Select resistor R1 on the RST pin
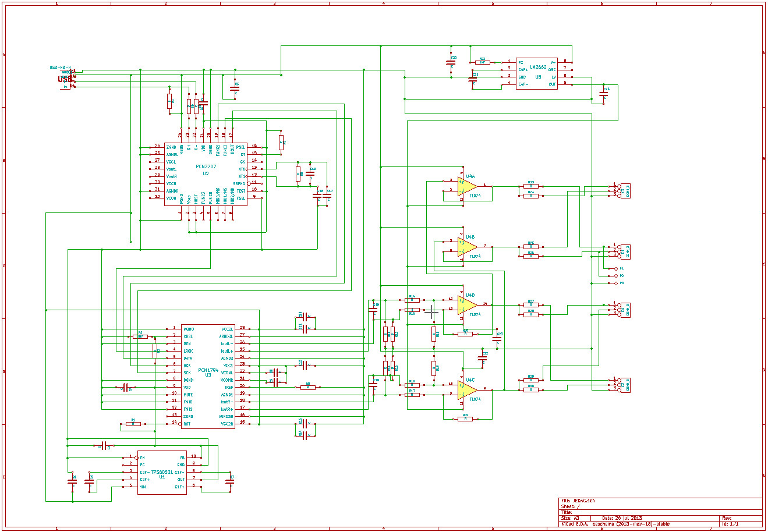768x532 pixels. (x=133, y=424)
